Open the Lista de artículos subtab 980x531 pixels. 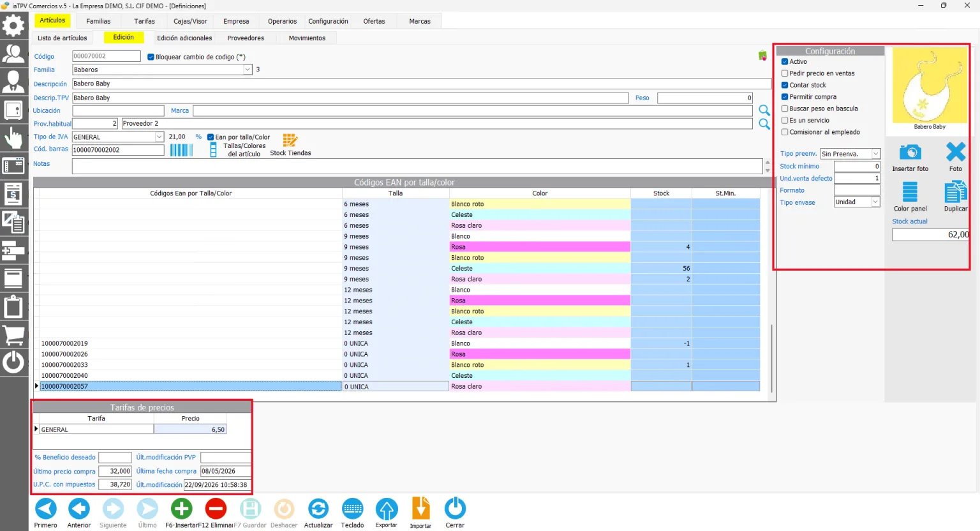[x=62, y=38]
